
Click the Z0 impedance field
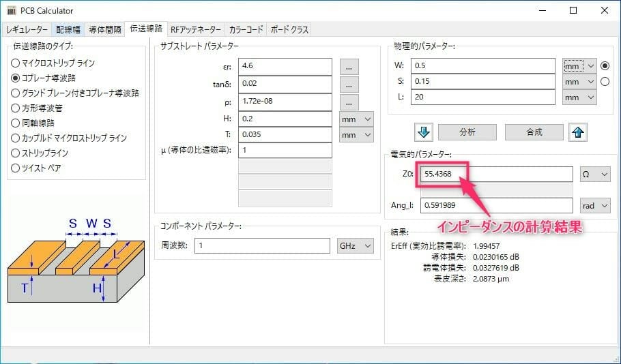click(497, 174)
